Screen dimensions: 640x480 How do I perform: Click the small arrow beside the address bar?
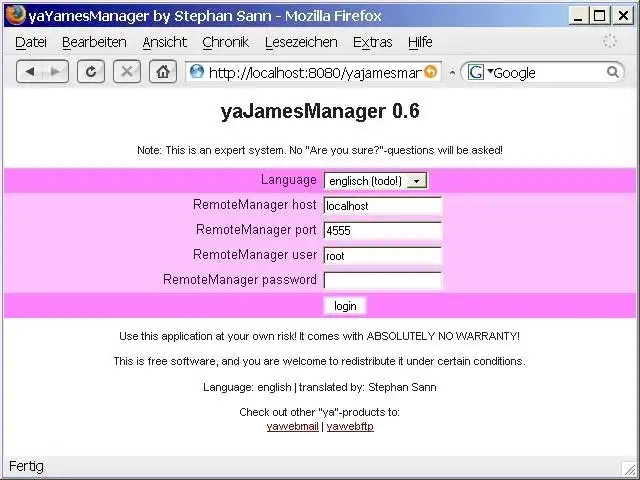click(x=452, y=73)
